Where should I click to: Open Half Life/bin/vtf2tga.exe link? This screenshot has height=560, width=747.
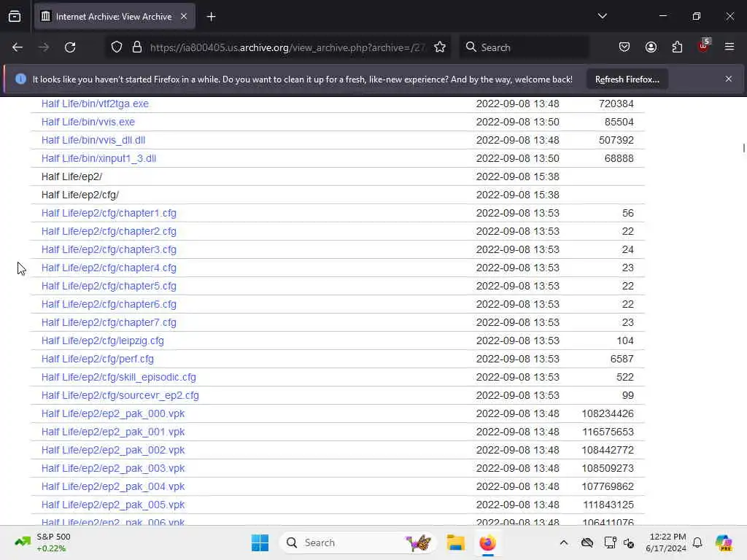coord(95,104)
